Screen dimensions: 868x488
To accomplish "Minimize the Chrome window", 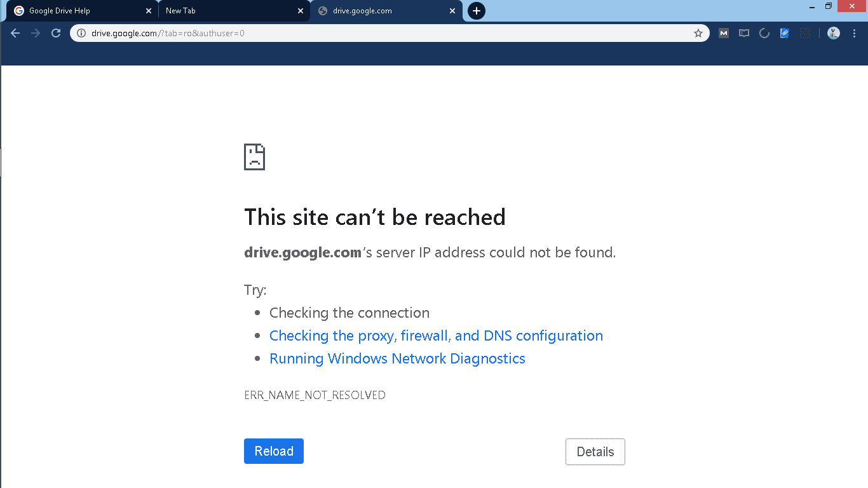I will pyautogui.click(x=812, y=6).
